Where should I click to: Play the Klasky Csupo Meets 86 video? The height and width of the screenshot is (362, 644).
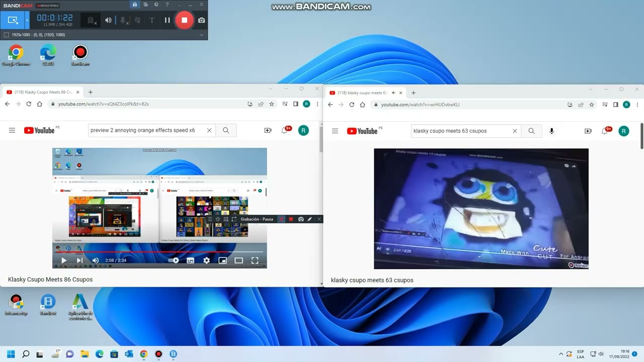[64, 260]
